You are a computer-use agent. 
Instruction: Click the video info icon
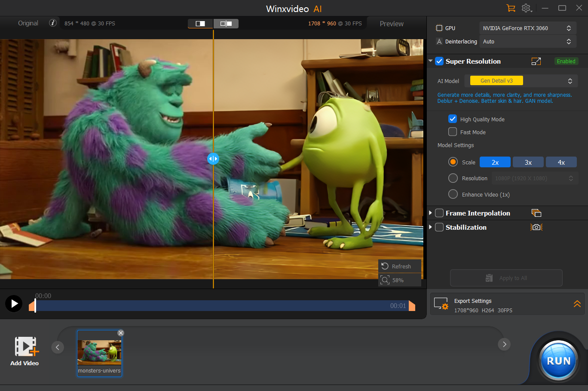(53, 23)
